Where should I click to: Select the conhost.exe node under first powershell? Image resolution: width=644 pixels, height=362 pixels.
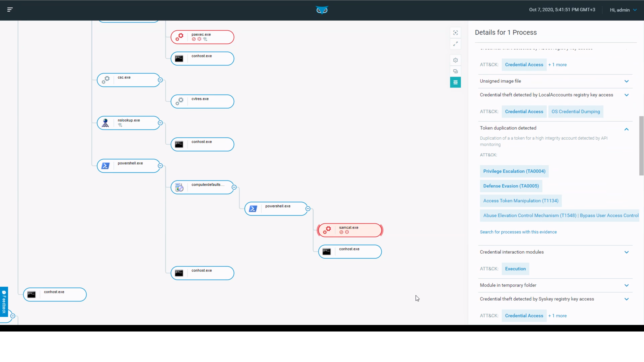(x=202, y=273)
